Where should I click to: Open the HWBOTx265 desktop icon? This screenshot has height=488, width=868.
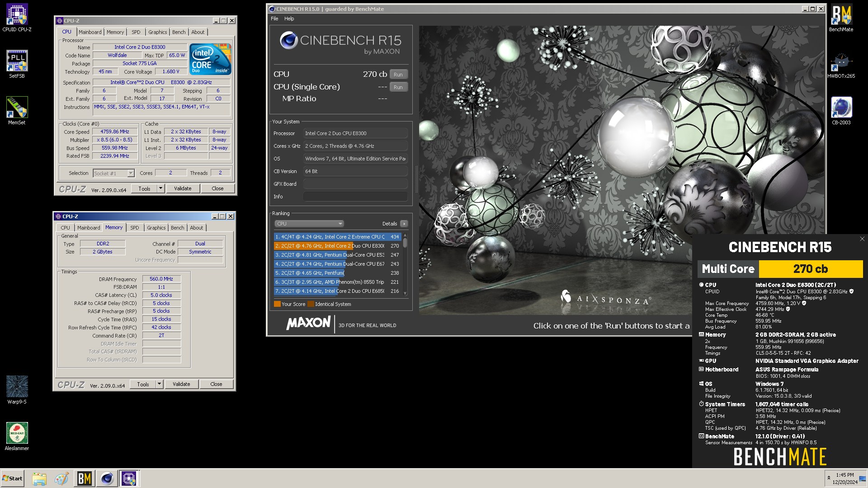click(841, 64)
